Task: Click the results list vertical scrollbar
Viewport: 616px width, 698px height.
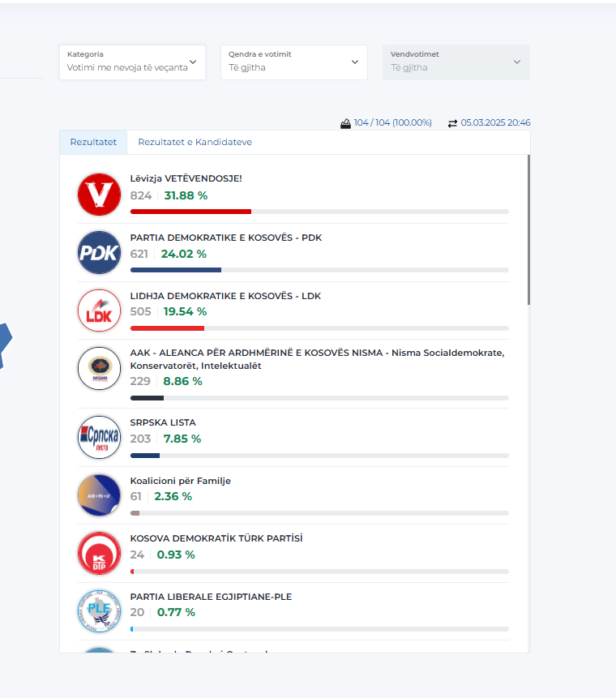Action: click(x=528, y=229)
